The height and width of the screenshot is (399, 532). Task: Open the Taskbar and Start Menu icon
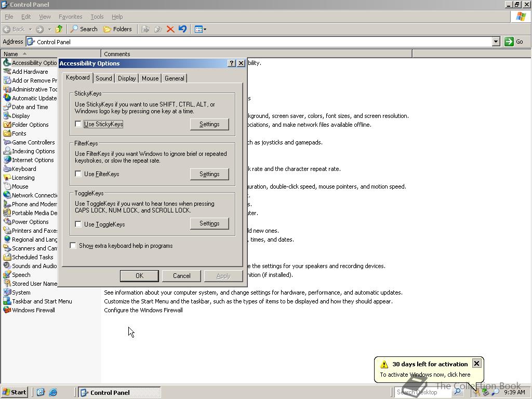pos(7,301)
